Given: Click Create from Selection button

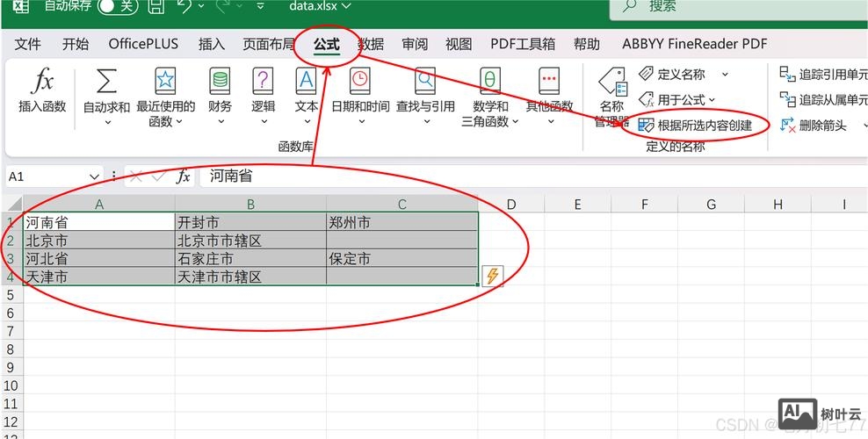Looking at the screenshot, I should pos(695,126).
